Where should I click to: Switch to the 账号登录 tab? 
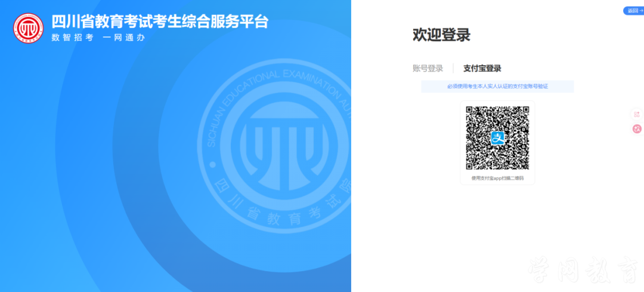(428, 69)
